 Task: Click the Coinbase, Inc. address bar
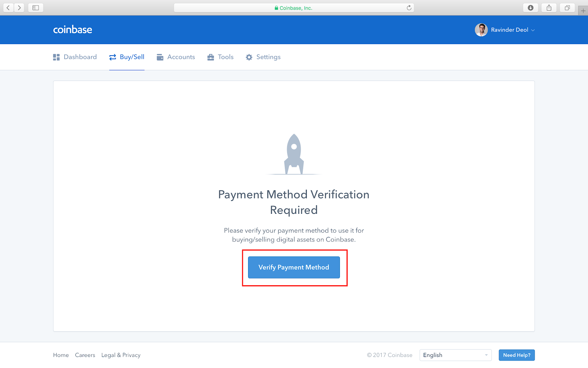pyautogui.click(x=294, y=8)
